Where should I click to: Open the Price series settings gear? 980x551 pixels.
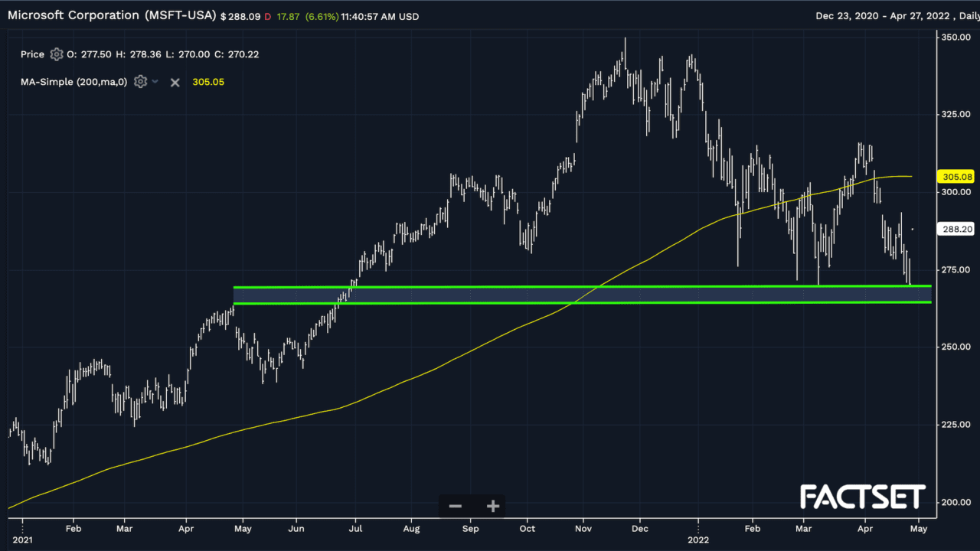tap(56, 54)
